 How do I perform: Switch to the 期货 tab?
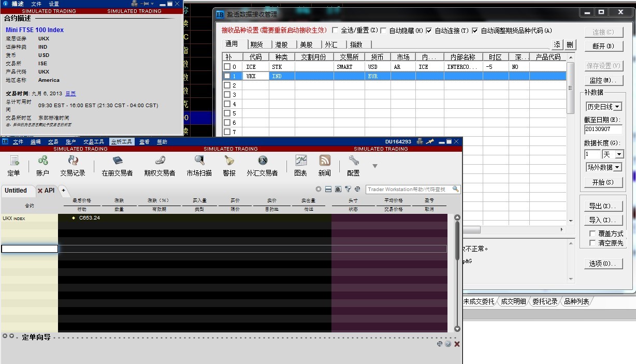(x=256, y=45)
